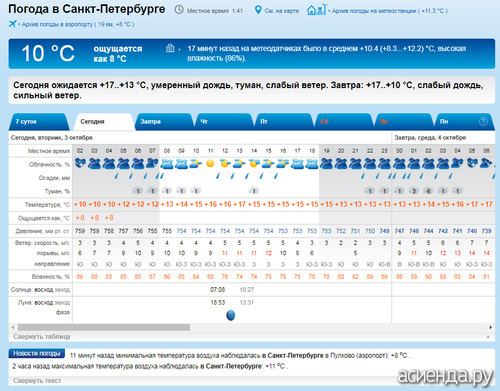Open the Пн forecast tab
Image resolution: width=500 pixels, height=391 pixels.
click(463, 122)
